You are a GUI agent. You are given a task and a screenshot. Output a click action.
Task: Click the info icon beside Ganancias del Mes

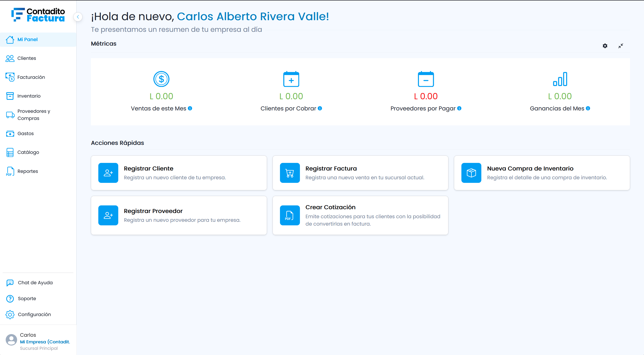[x=588, y=108]
